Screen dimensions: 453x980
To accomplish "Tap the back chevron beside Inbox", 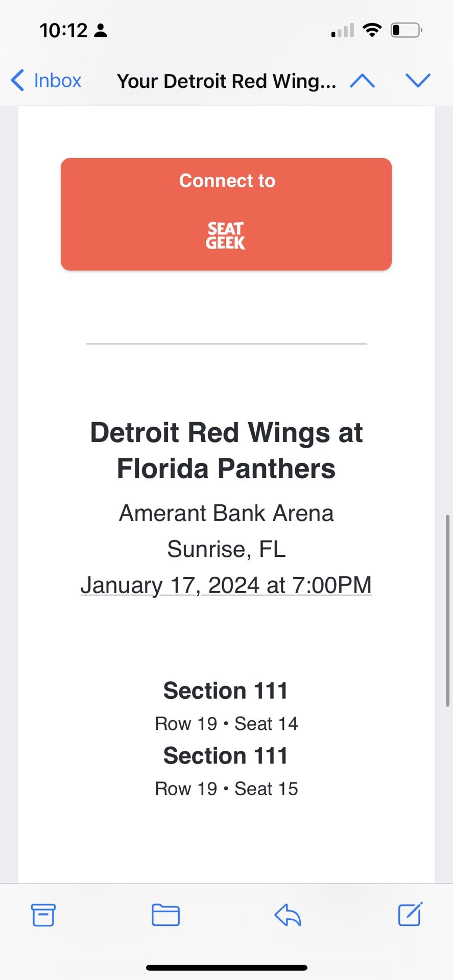I will click(x=17, y=81).
